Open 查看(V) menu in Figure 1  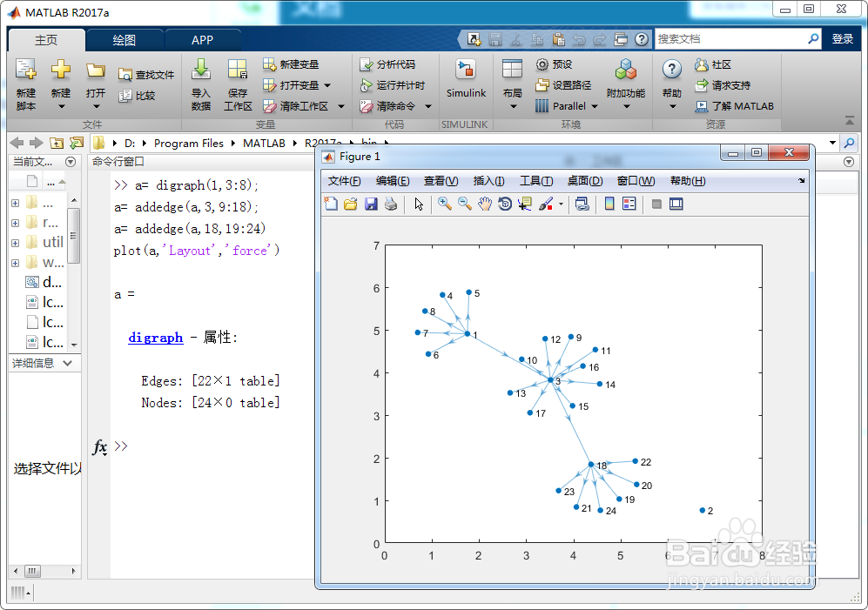[441, 181]
